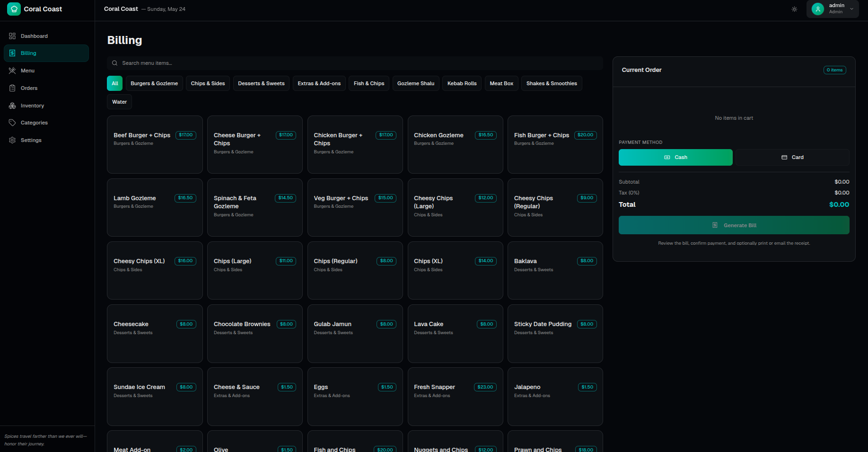Add Cheese & Sauce extra to order

tap(255, 397)
